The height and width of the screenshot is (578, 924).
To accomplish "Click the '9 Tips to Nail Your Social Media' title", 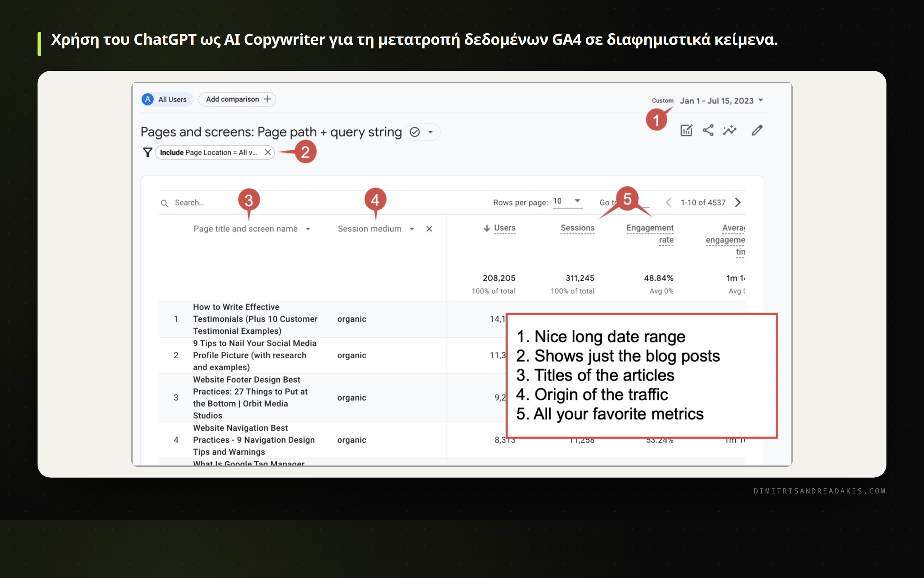I will pos(255,355).
